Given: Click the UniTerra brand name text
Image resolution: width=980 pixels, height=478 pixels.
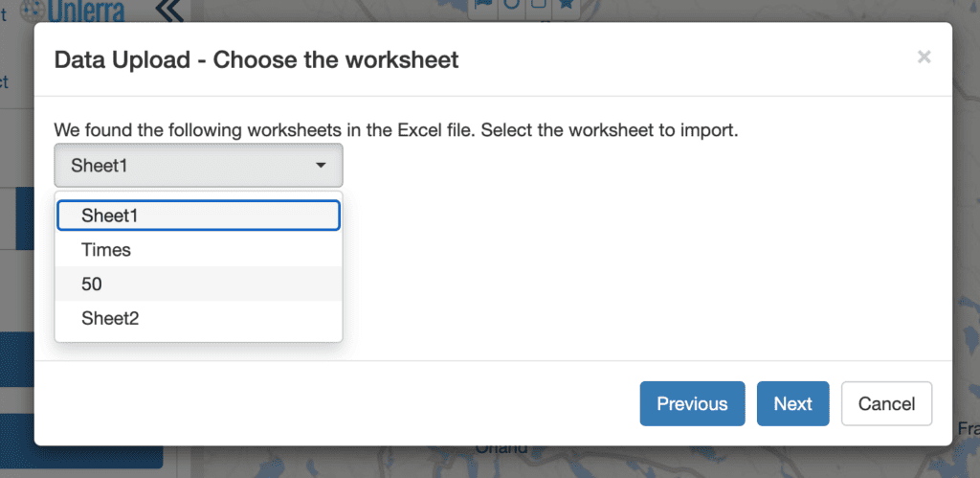Looking at the screenshot, I should (x=85, y=11).
